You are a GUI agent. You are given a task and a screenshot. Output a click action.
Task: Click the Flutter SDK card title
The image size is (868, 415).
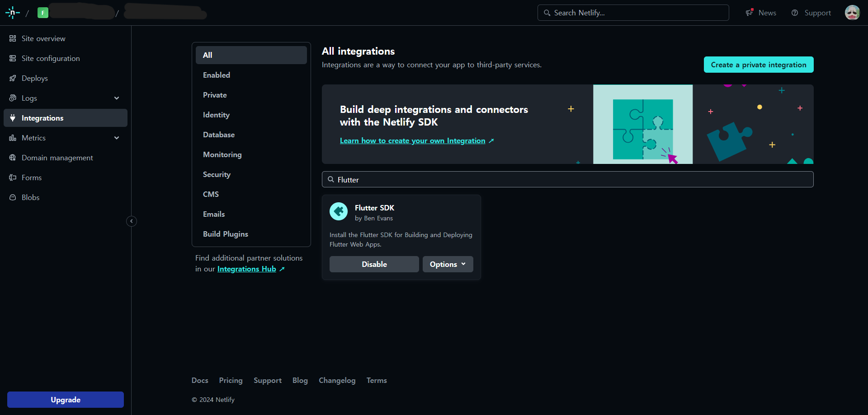(374, 208)
